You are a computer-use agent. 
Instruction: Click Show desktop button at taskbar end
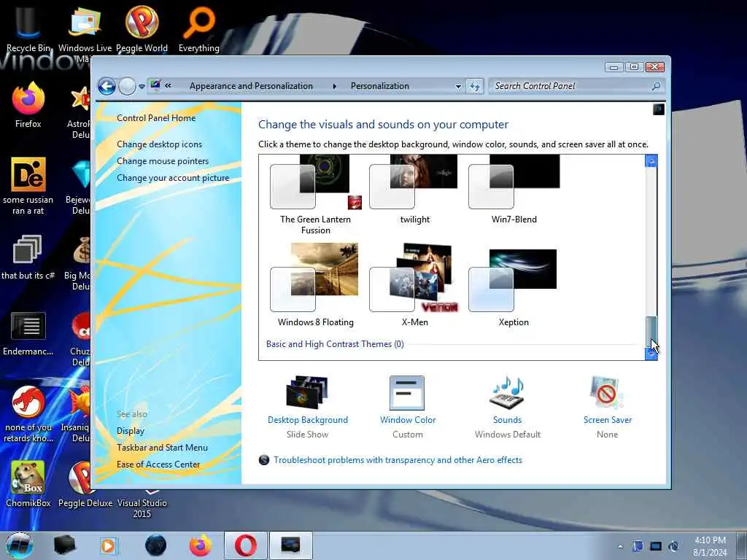point(742,546)
